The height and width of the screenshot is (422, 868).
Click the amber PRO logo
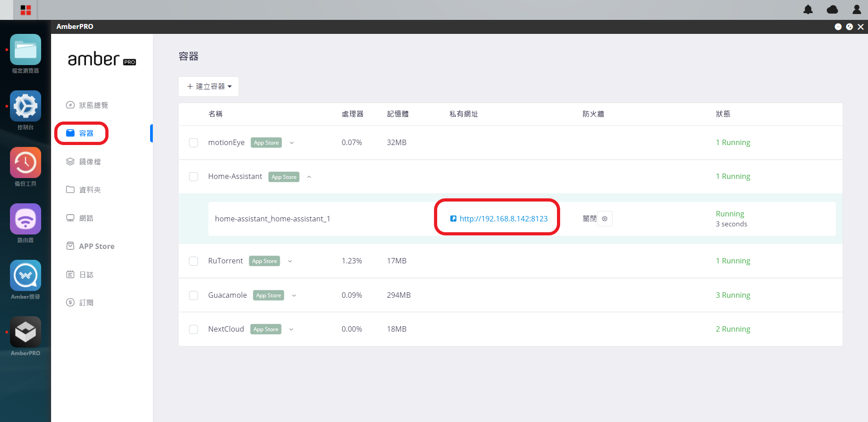pyautogui.click(x=102, y=59)
